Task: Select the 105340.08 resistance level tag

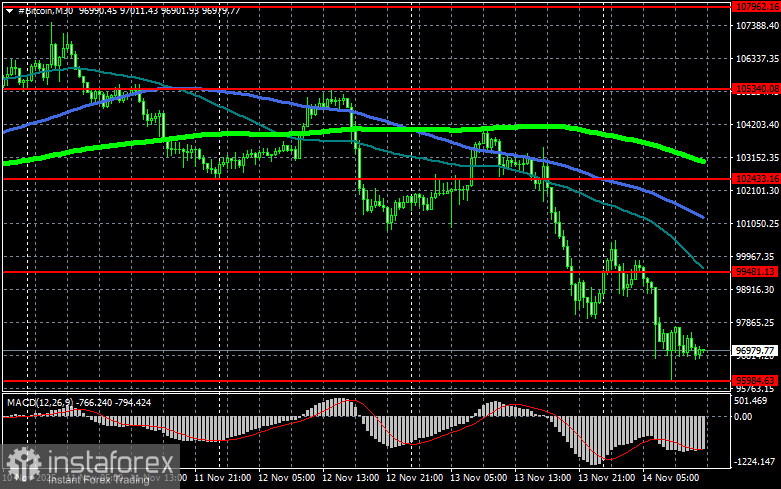Action: [755, 89]
